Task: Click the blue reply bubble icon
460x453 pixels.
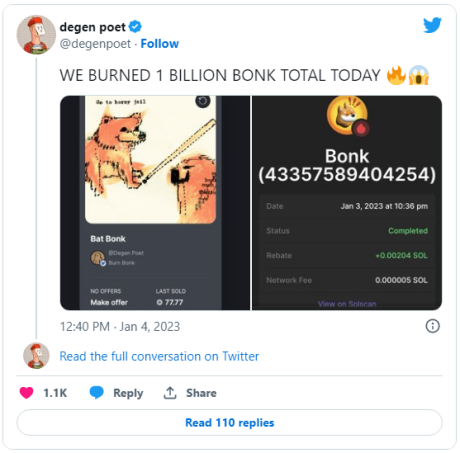Action: point(97,393)
